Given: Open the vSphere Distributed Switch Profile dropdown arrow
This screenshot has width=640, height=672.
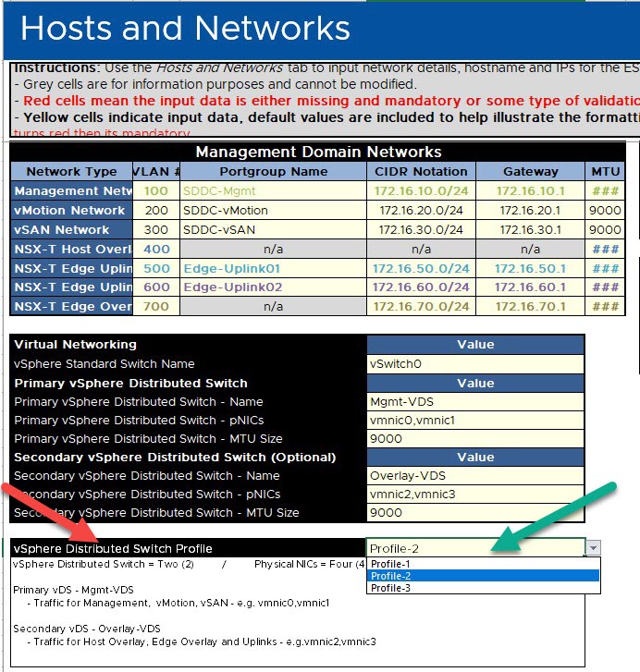Looking at the screenshot, I should click(x=592, y=548).
